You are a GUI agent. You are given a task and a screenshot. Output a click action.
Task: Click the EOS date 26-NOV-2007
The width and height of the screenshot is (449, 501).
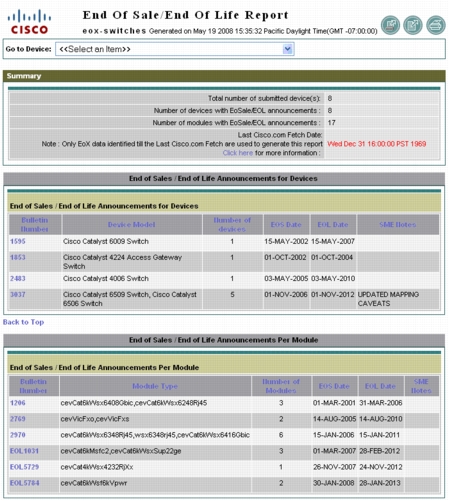click(334, 467)
